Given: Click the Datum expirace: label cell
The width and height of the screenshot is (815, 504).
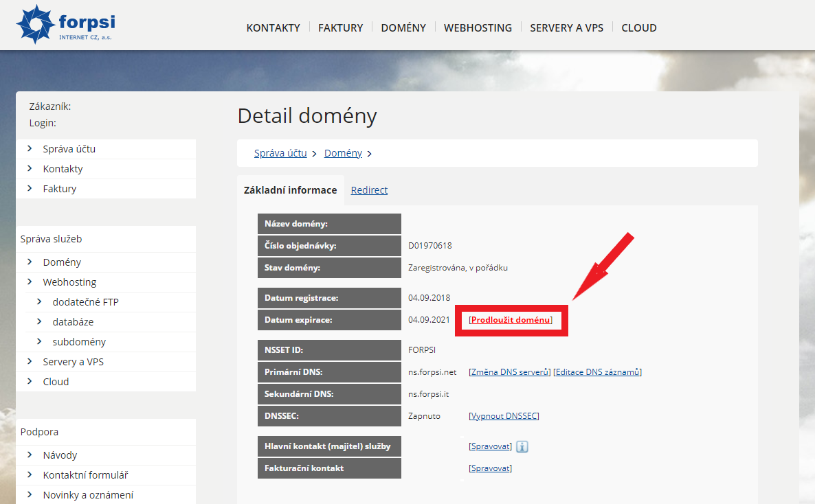Looking at the screenshot, I should coord(330,320).
